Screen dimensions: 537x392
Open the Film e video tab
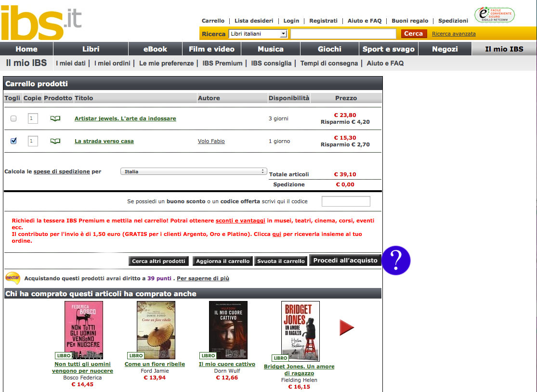(211, 49)
